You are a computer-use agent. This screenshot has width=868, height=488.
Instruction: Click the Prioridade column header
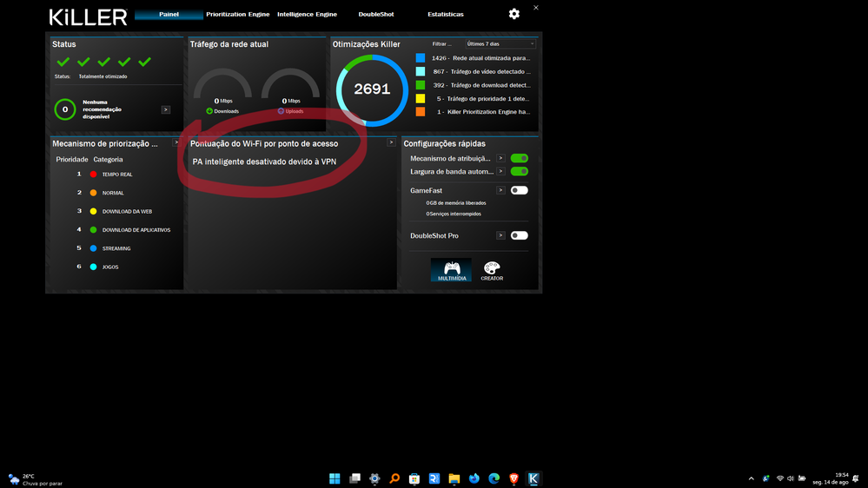click(72, 160)
